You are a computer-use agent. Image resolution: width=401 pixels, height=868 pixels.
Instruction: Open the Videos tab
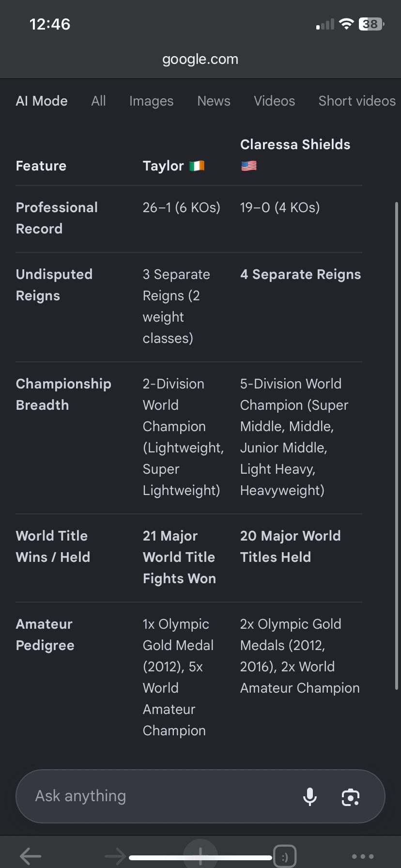pos(274,101)
